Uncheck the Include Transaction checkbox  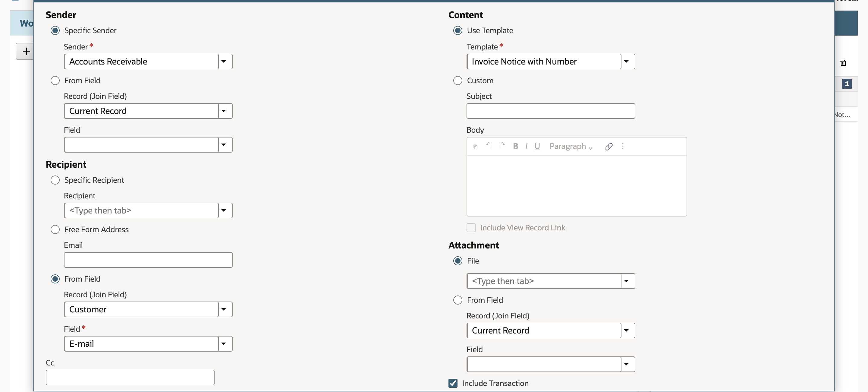tap(453, 383)
